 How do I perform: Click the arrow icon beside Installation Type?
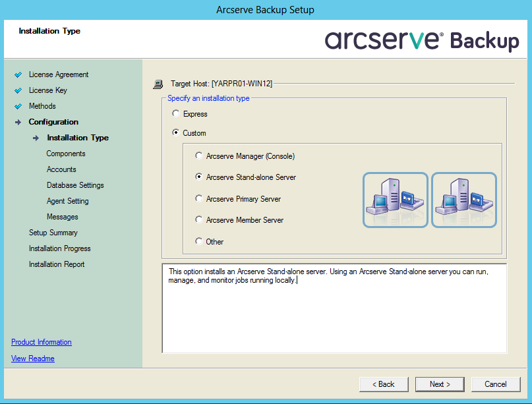tap(35, 138)
